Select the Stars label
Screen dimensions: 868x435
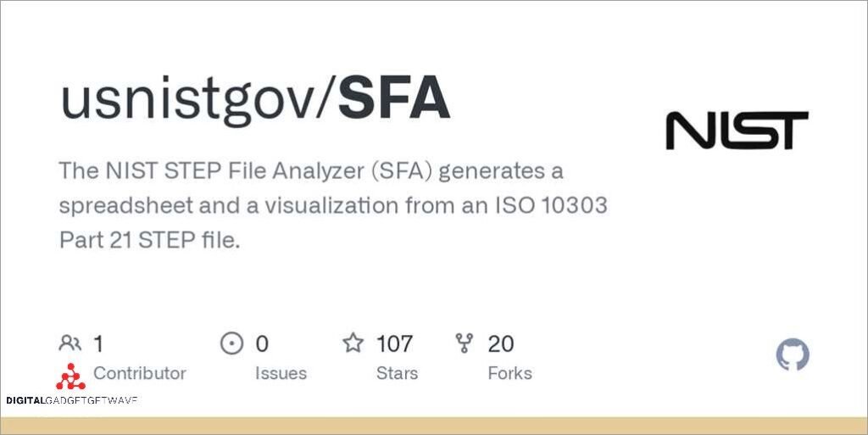(x=395, y=373)
